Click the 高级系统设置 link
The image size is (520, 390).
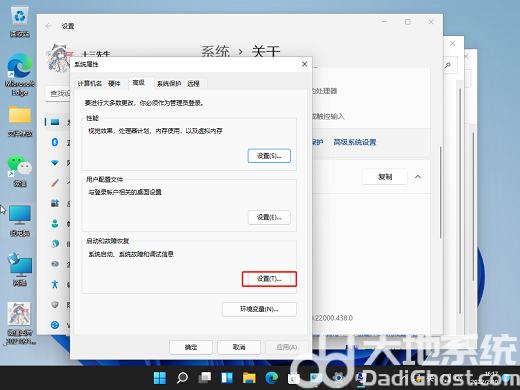[355, 142]
